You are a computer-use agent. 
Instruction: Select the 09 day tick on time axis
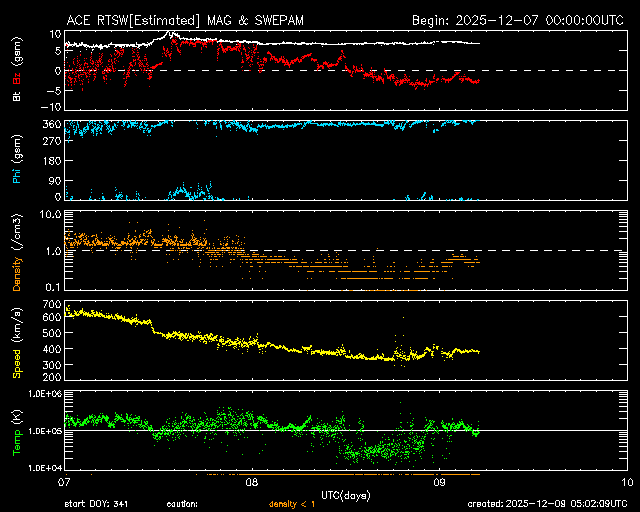pos(439,482)
